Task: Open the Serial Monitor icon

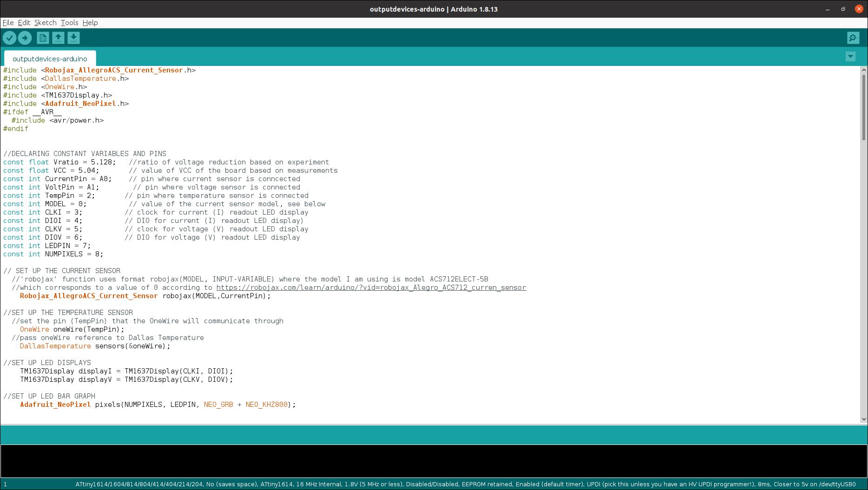Action: [853, 38]
